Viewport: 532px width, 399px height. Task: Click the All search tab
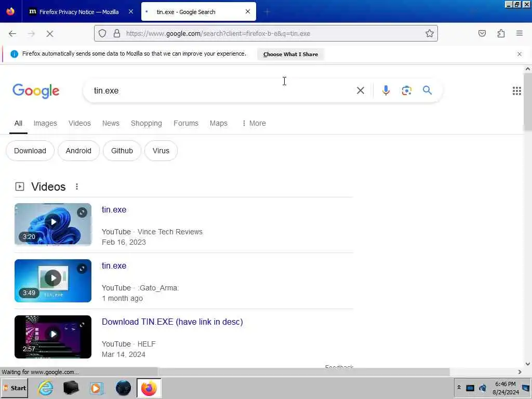[x=18, y=123]
